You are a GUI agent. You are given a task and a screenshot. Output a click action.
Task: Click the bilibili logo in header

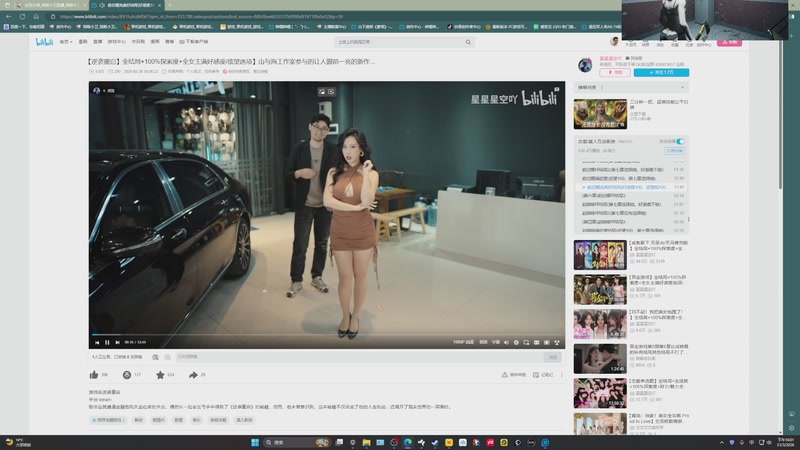[44, 42]
